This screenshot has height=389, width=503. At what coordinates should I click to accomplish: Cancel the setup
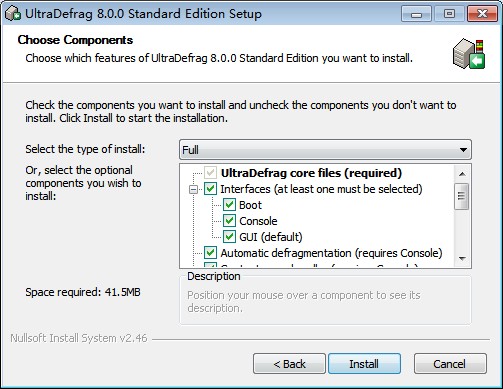[450, 364]
